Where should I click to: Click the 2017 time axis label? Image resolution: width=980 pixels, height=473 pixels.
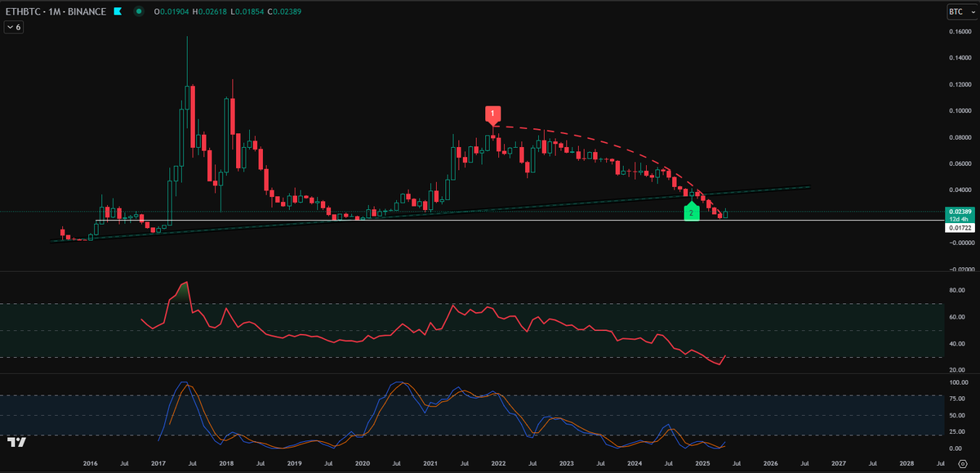158,463
